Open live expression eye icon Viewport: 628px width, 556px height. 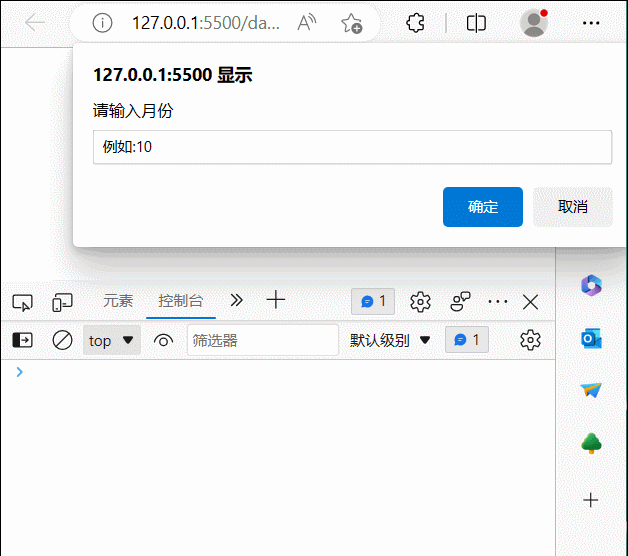pyautogui.click(x=163, y=340)
